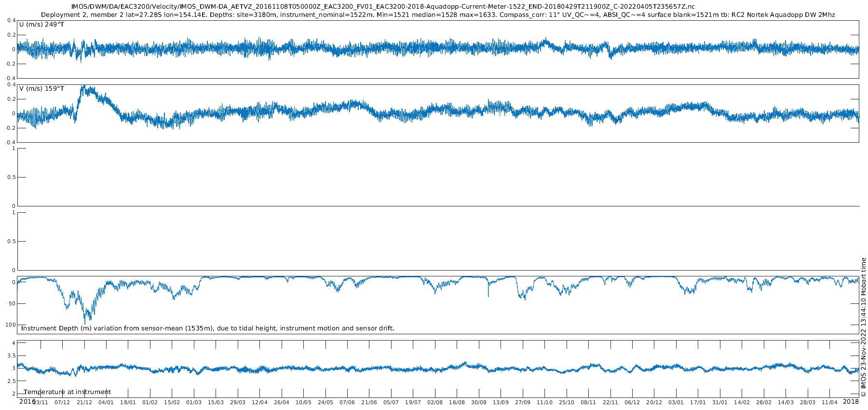Image resolution: width=868 pixels, height=410 pixels.
Task: Click the '05/07' date tick label
Action: (391, 402)
